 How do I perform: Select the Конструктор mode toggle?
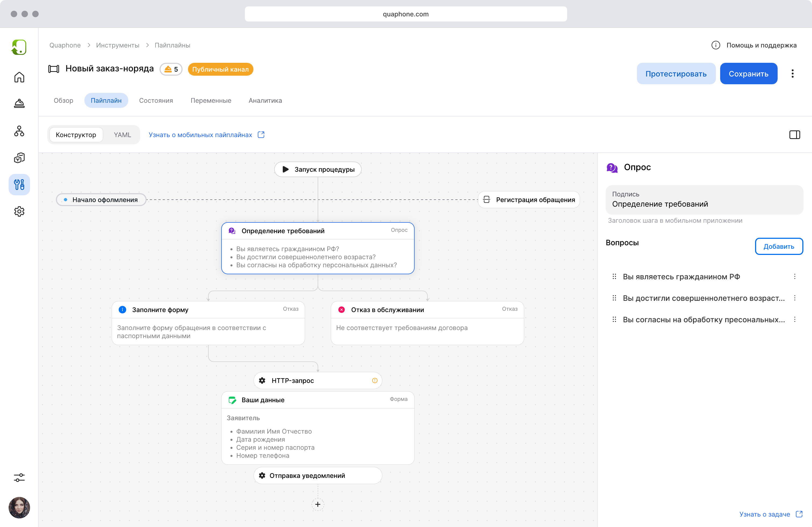click(x=76, y=135)
